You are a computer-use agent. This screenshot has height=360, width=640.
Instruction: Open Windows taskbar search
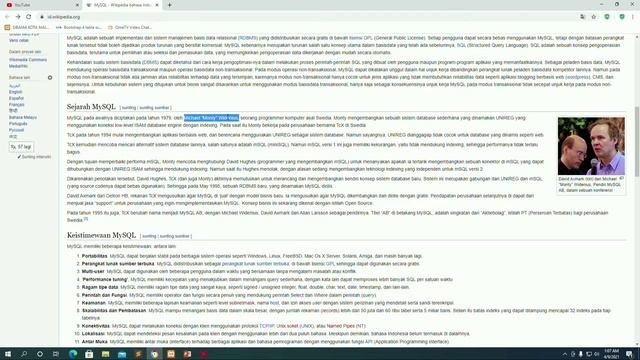24,354
